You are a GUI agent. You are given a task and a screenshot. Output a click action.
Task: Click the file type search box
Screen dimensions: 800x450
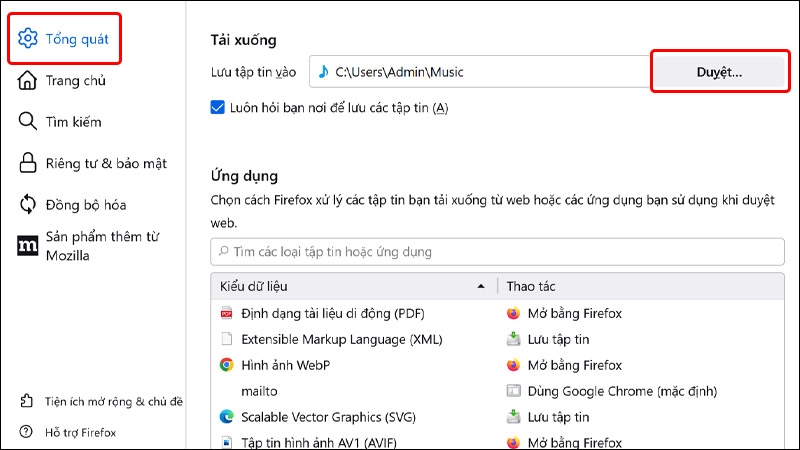497,252
